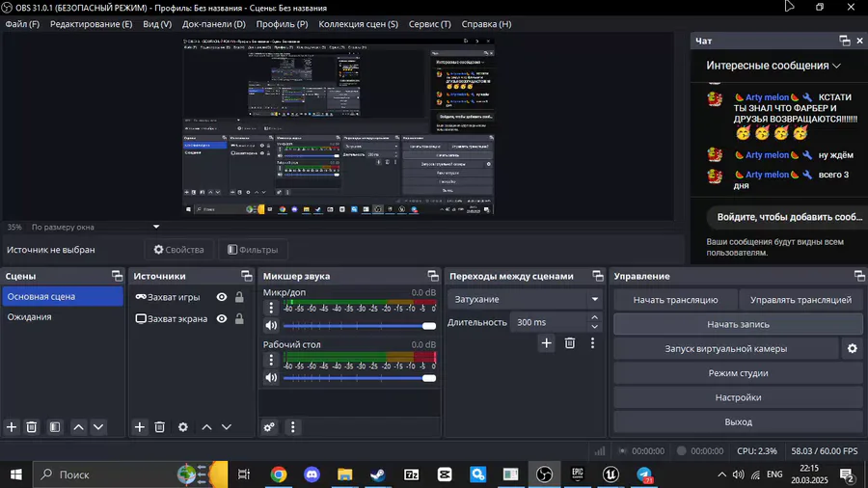Open the Редактирование menu
The width and height of the screenshot is (868, 488).
(x=91, y=24)
